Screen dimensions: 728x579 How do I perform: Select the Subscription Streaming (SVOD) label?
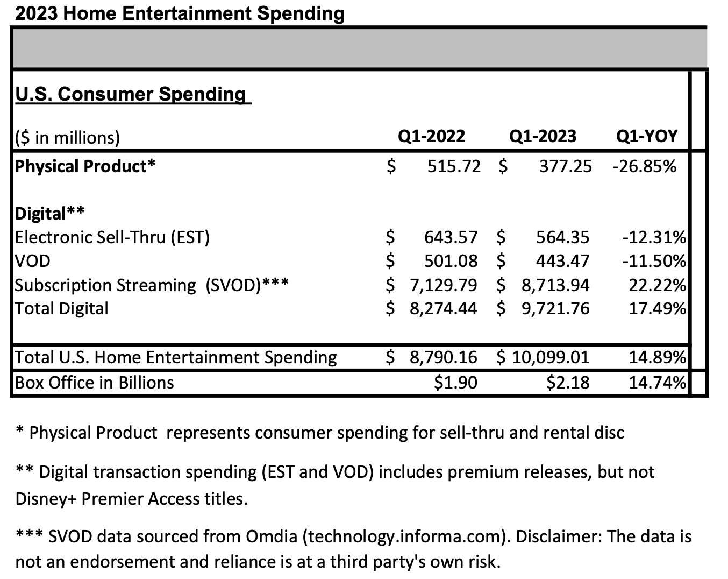coord(152,285)
